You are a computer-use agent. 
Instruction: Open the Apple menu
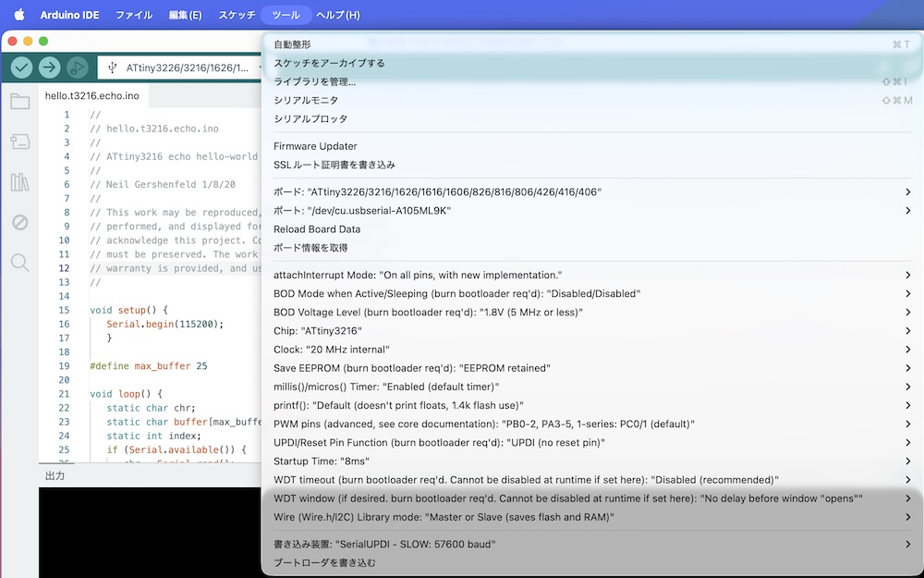point(18,16)
